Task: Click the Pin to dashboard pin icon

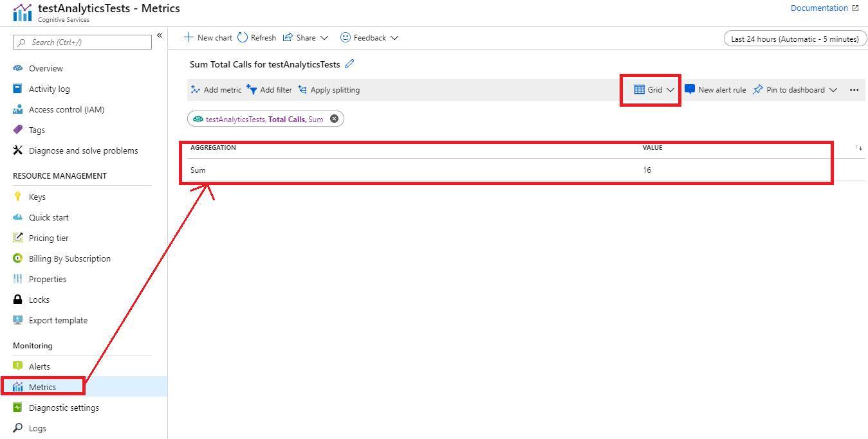Action: pyautogui.click(x=758, y=90)
